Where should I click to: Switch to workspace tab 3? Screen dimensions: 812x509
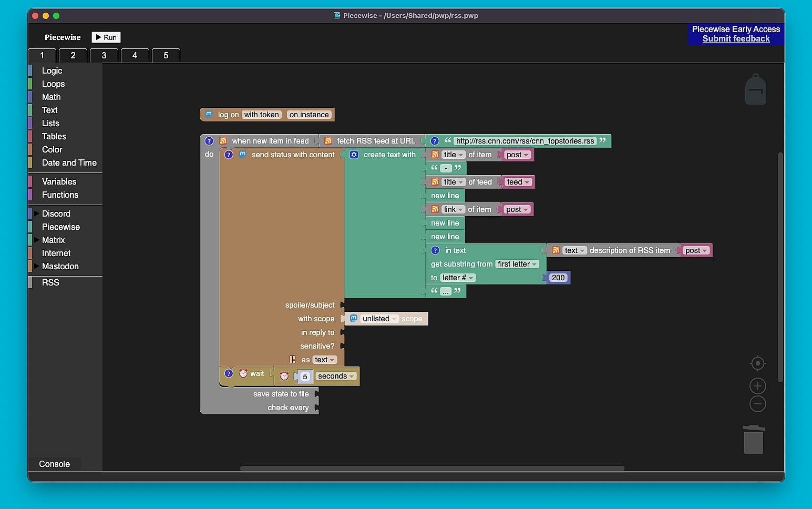[104, 55]
